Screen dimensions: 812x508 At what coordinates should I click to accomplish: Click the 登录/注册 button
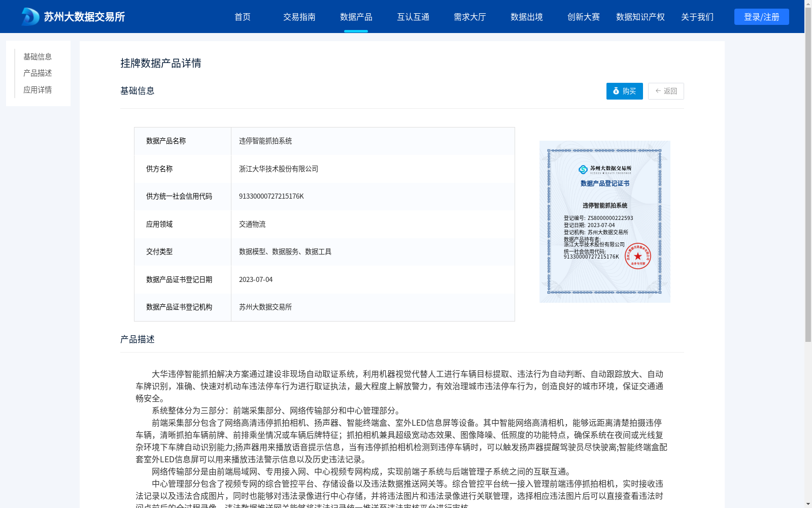(762, 17)
